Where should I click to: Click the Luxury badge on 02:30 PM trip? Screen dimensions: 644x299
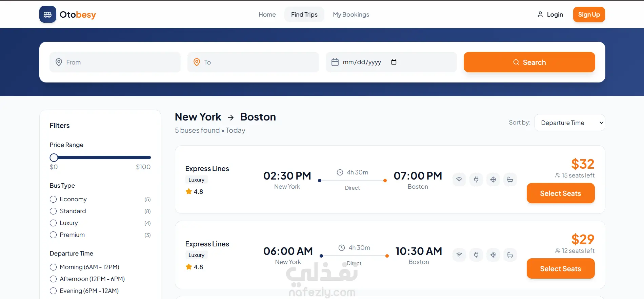pos(197,180)
